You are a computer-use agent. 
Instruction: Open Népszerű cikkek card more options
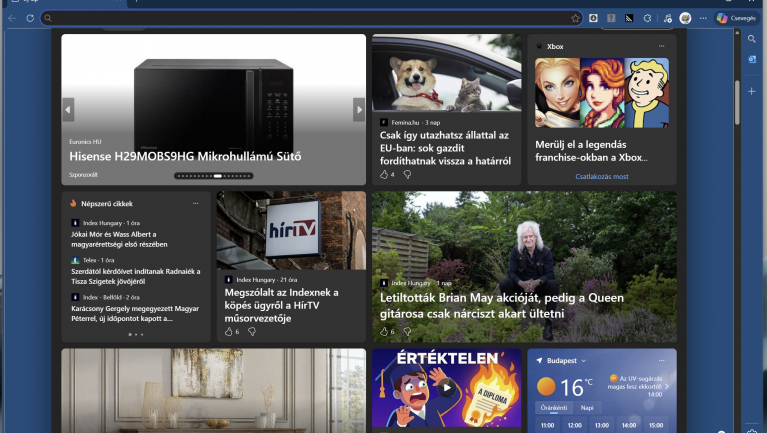pos(195,204)
